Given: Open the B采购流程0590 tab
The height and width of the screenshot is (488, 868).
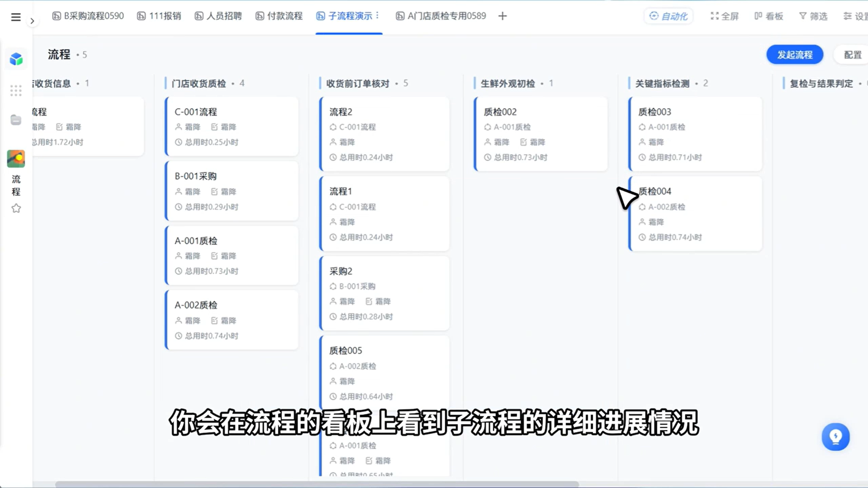Looking at the screenshot, I should click(88, 16).
